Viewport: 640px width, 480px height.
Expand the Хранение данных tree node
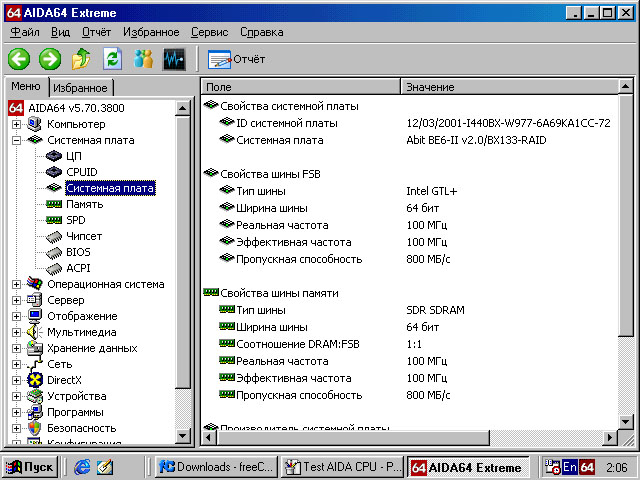pos(16,348)
